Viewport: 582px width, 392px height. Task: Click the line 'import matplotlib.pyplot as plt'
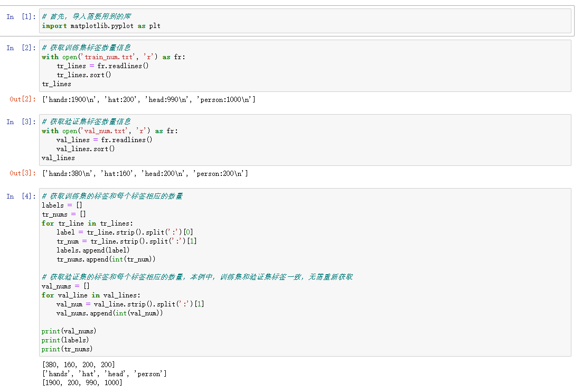click(101, 26)
